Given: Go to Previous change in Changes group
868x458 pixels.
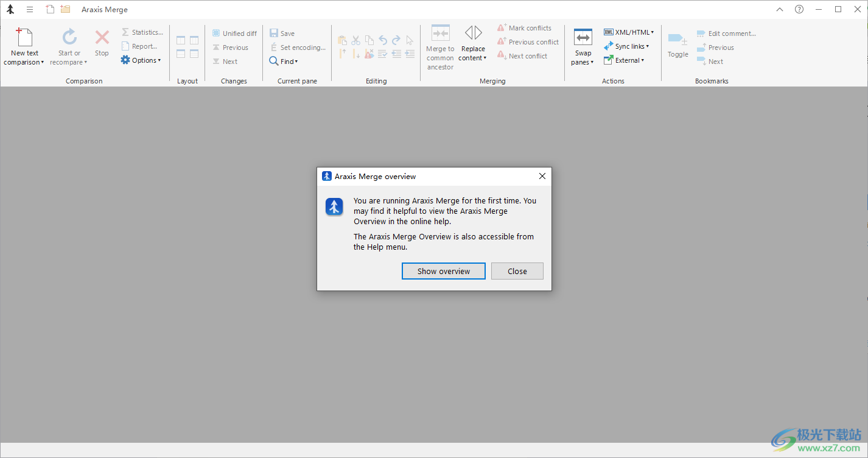Looking at the screenshot, I should click(x=230, y=48).
